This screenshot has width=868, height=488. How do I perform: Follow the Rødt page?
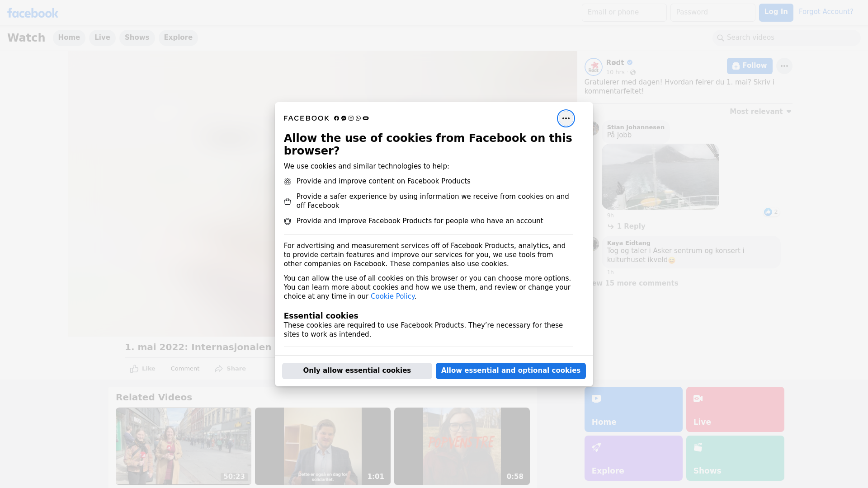[x=749, y=66]
